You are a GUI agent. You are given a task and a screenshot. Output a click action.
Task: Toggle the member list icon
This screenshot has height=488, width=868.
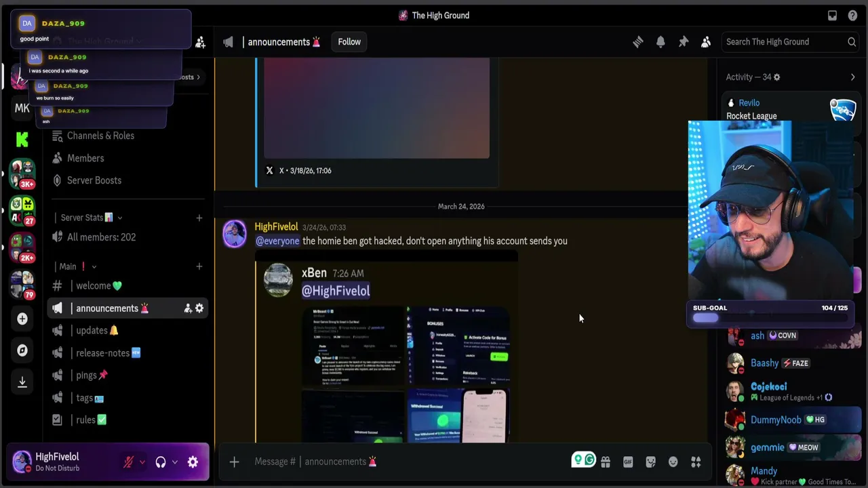(706, 42)
